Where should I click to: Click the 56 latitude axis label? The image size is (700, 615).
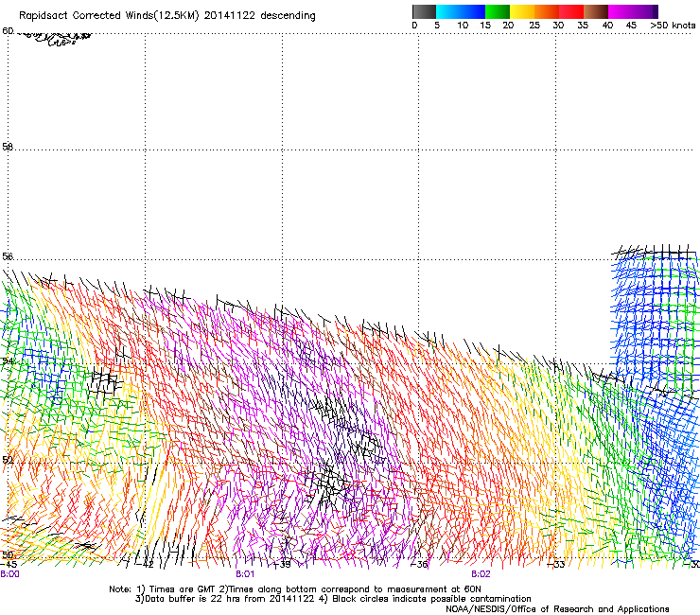pyautogui.click(x=8, y=256)
